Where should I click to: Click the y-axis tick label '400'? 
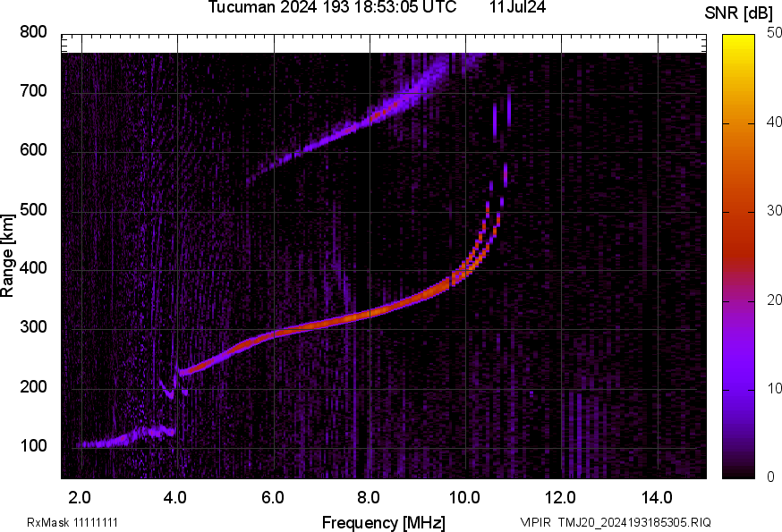coord(33,268)
